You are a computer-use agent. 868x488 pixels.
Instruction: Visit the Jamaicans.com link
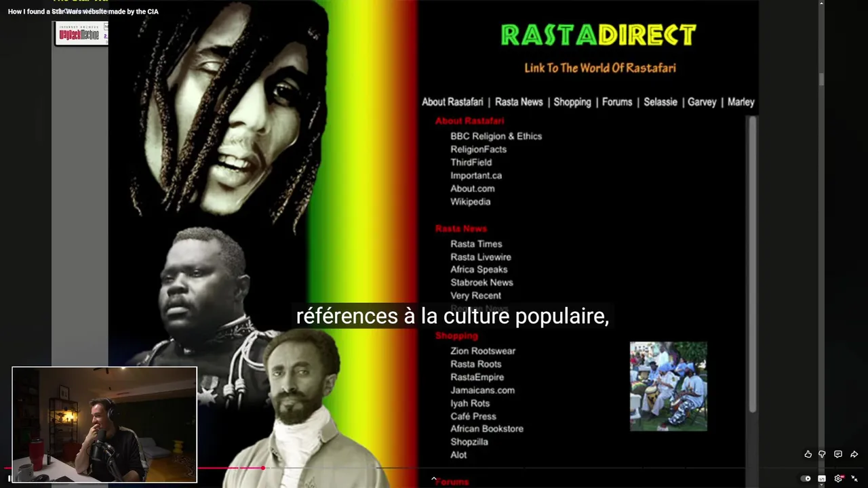(x=483, y=390)
